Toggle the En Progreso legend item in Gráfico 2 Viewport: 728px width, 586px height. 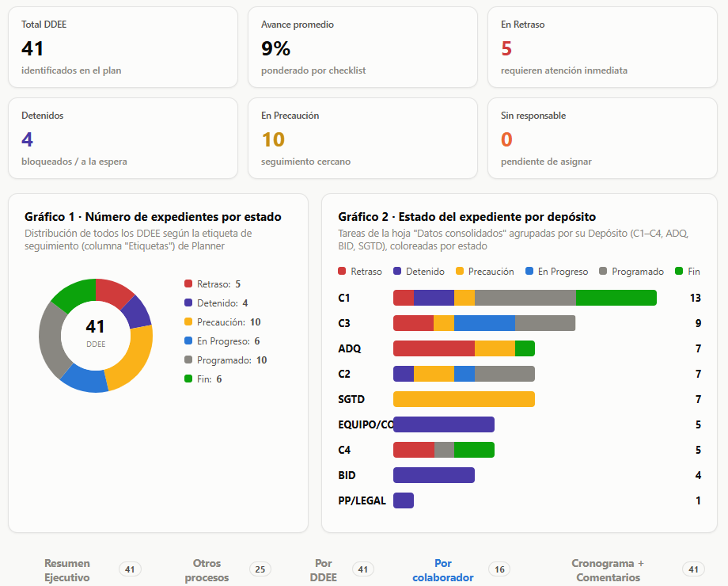556,272
